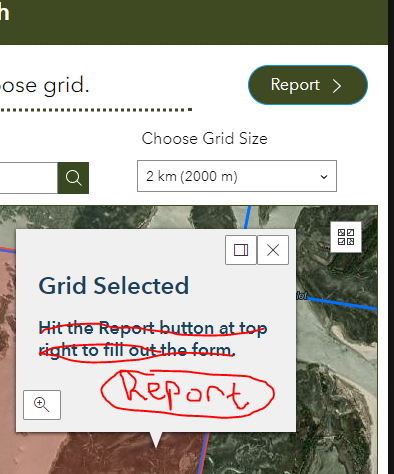Dock the Grid Selected popup
Viewport: 394px width, 474px height.
241,250
